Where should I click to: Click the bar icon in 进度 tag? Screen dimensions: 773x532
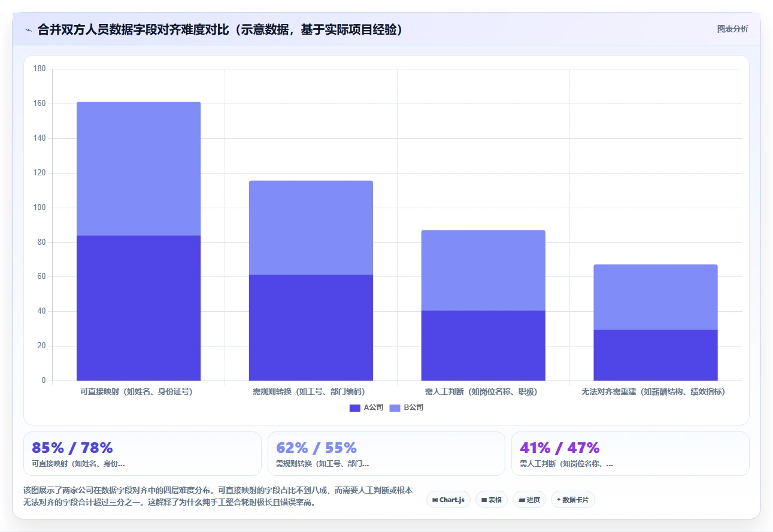(x=522, y=500)
